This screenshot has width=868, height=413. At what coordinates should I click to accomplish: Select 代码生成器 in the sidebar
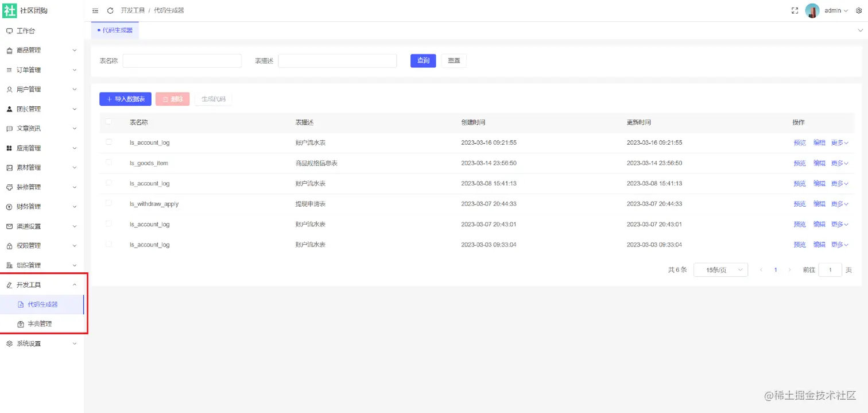42,304
